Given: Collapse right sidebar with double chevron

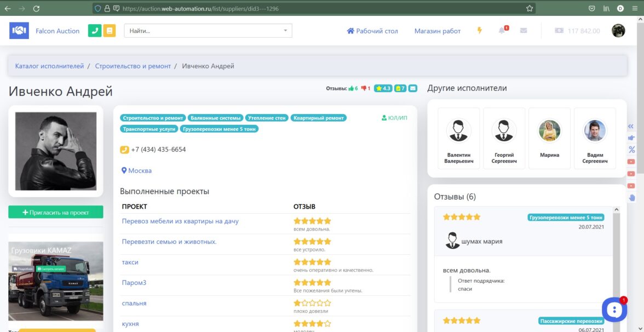Looking at the screenshot, I should point(631,126).
